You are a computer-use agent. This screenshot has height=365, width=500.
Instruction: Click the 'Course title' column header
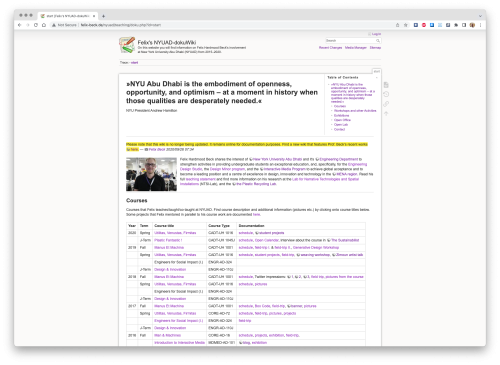[x=164, y=226]
